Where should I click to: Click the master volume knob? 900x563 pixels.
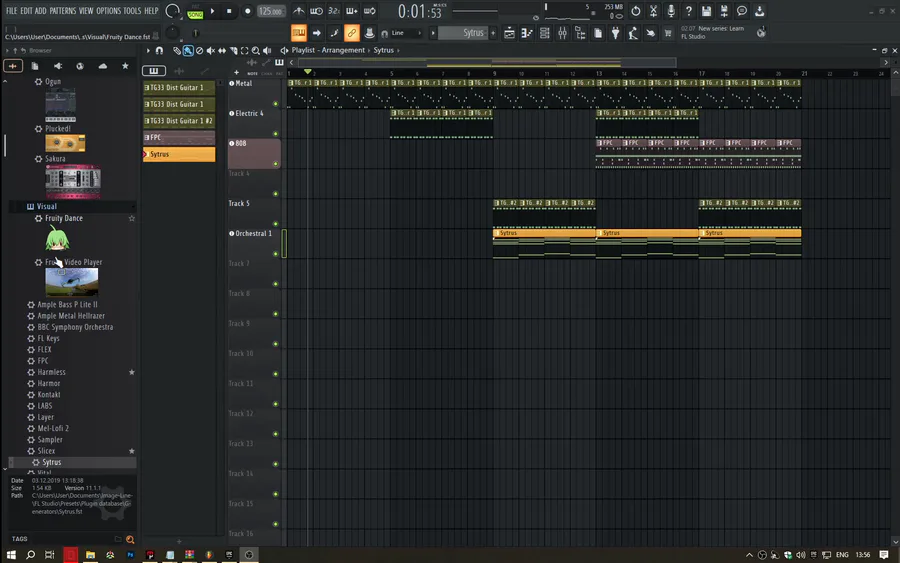tap(172, 11)
